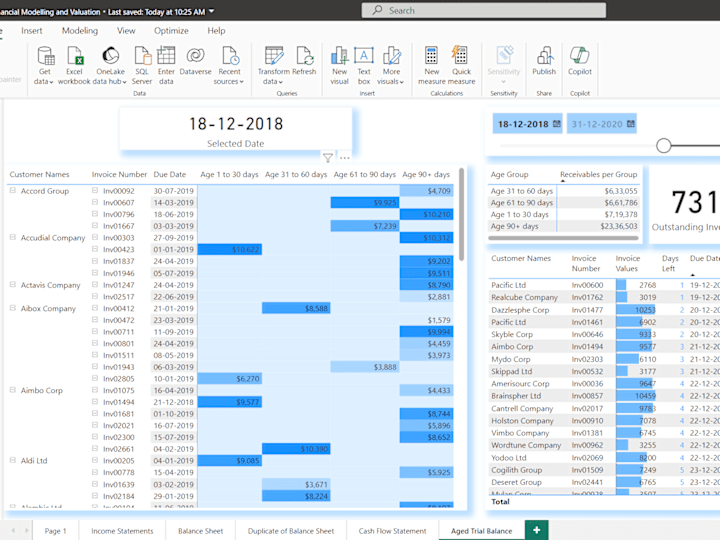Click the matrix vertical scrollbar

(461, 214)
